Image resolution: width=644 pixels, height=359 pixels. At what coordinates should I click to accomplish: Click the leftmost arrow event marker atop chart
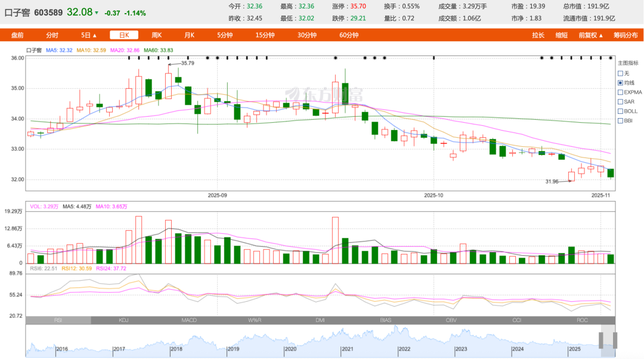coord(129,58)
